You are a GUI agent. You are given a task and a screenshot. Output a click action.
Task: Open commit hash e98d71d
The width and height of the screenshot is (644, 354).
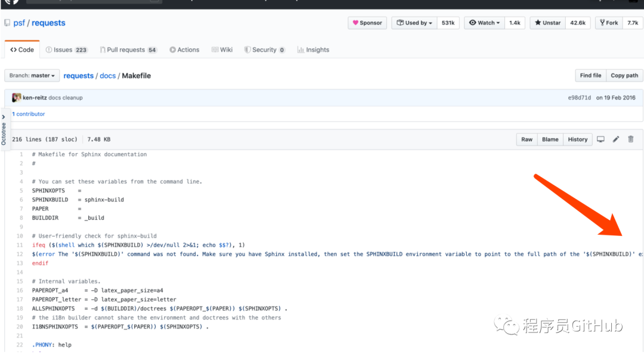pos(579,98)
